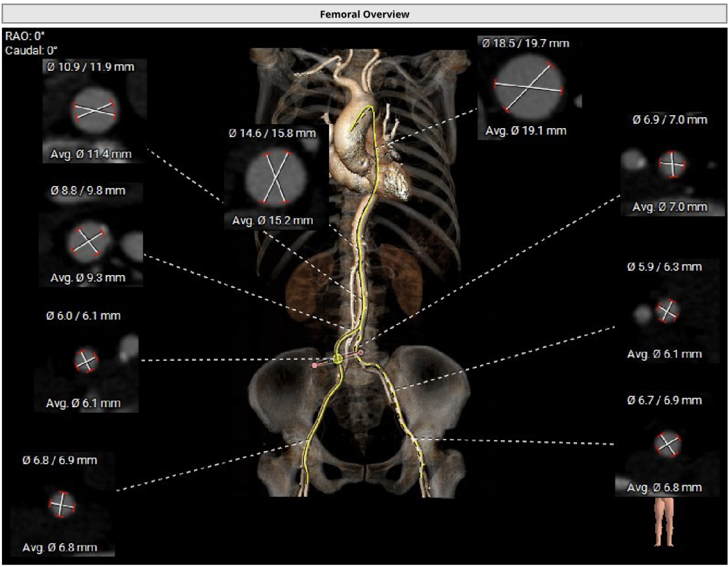Viewport: 728px width, 567px height.
Task: Click the Femoral Overview title bar
Action: [x=364, y=13]
